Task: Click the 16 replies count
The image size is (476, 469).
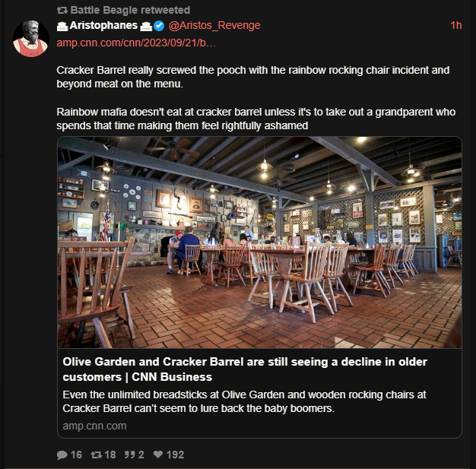Action: coord(76,455)
